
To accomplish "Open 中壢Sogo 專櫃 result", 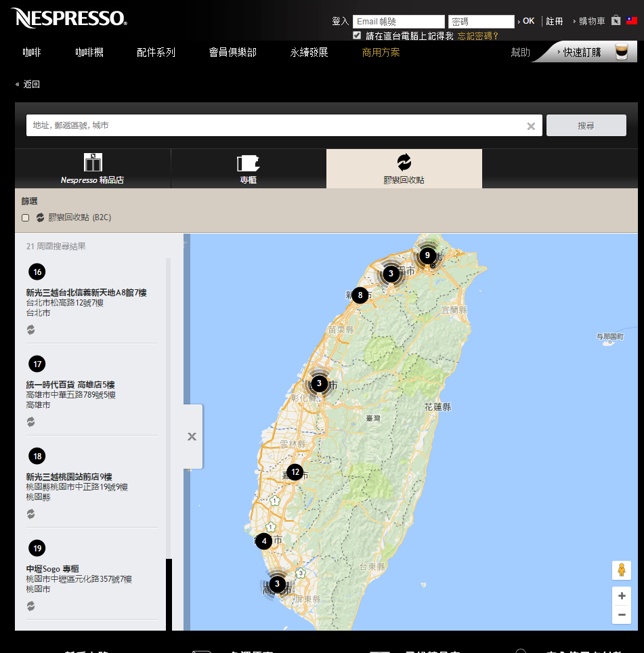I will (x=52, y=569).
